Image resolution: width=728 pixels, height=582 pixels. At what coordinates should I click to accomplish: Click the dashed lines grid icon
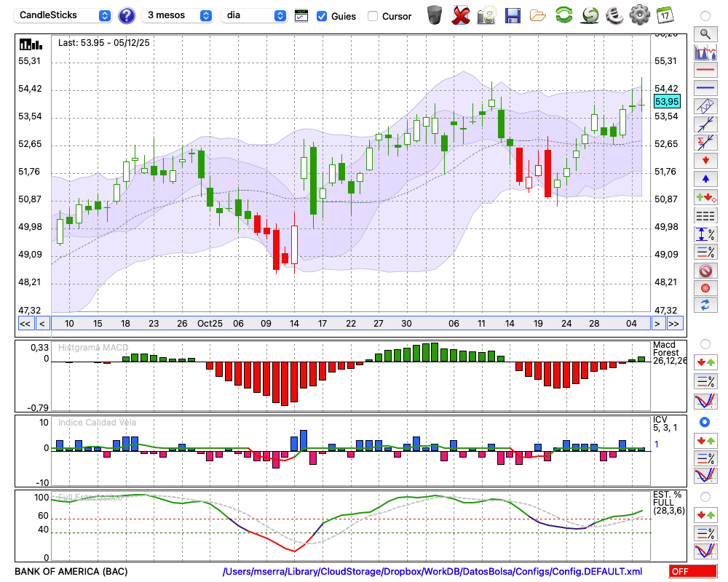click(705, 215)
